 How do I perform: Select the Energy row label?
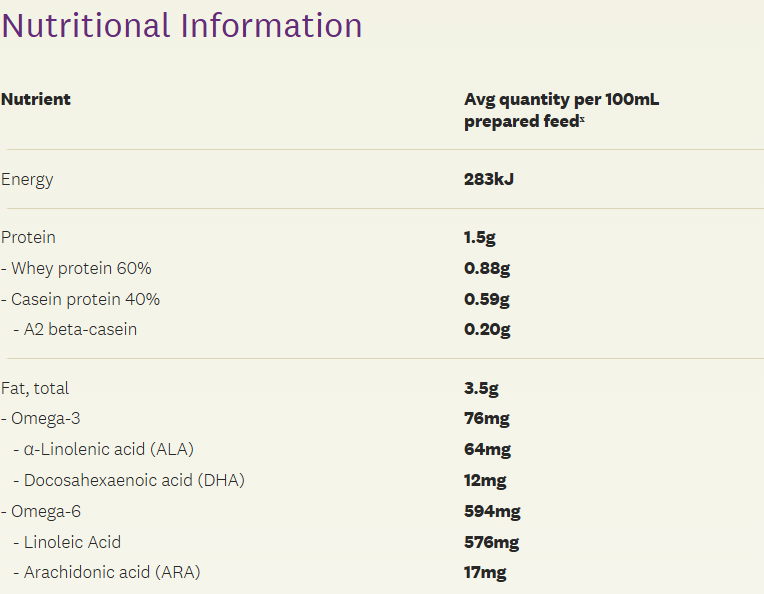pyautogui.click(x=27, y=179)
